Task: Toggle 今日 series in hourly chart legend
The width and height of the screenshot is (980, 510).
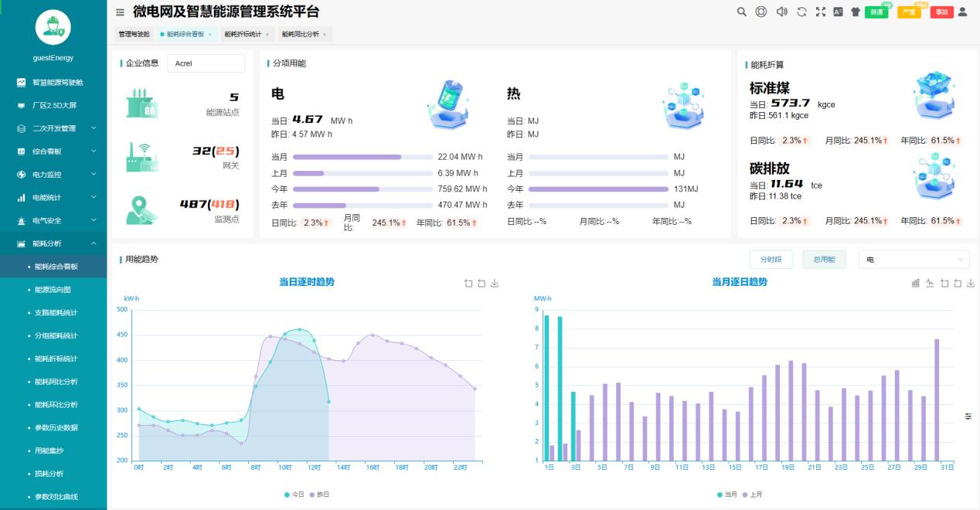Action: tap(294, 495)
